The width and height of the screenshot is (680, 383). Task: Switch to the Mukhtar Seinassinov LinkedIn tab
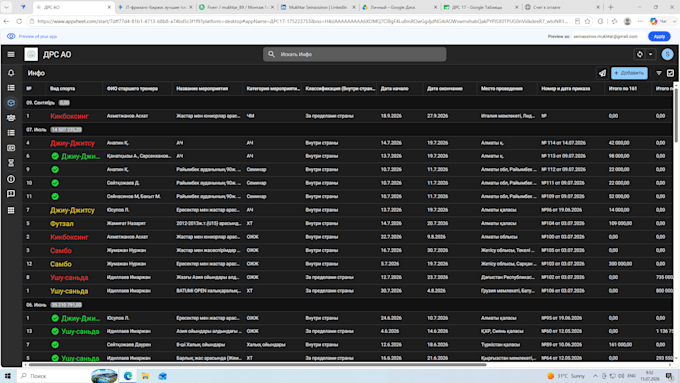point(317,7)
